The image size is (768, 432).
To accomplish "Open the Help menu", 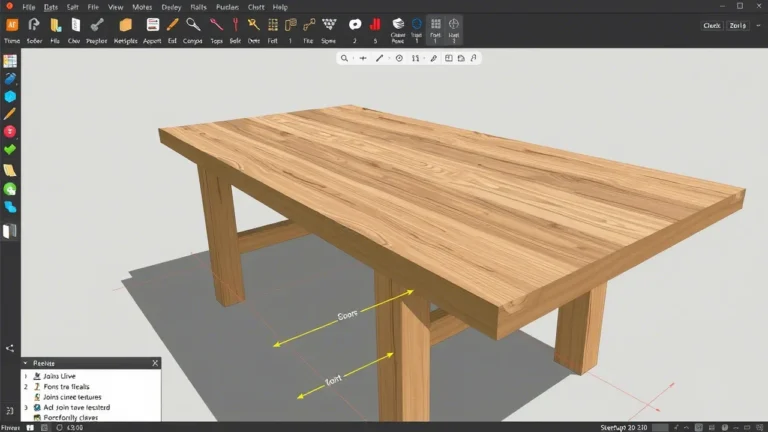I will (x=280, y=7).
